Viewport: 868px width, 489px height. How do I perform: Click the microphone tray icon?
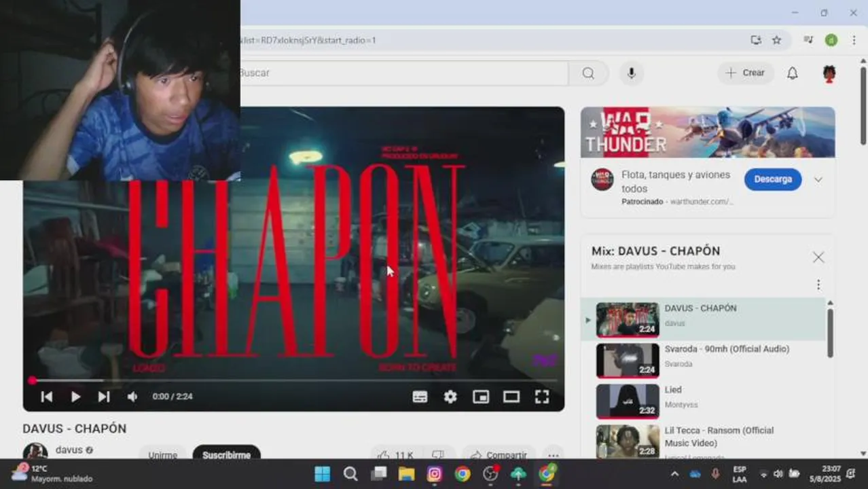coord(715,474)
